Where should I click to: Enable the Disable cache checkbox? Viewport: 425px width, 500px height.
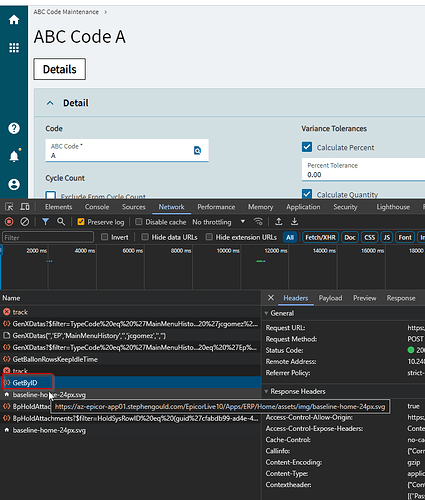pos(139,222)
